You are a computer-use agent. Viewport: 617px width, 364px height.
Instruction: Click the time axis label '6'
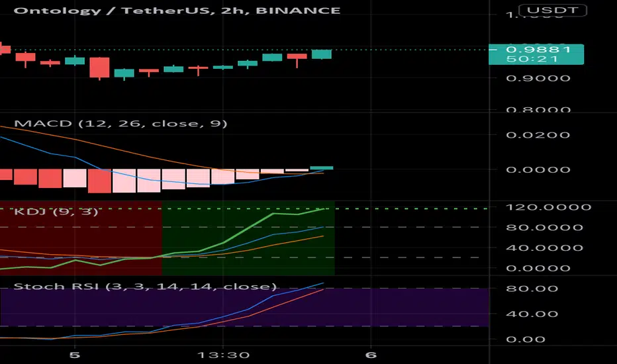(371, 355)
